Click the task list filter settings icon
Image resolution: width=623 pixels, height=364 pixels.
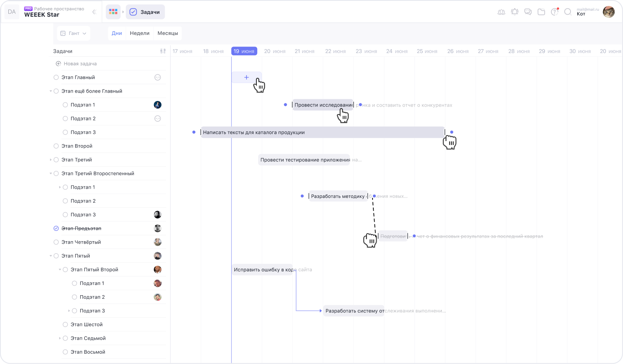tap(163, 51)
